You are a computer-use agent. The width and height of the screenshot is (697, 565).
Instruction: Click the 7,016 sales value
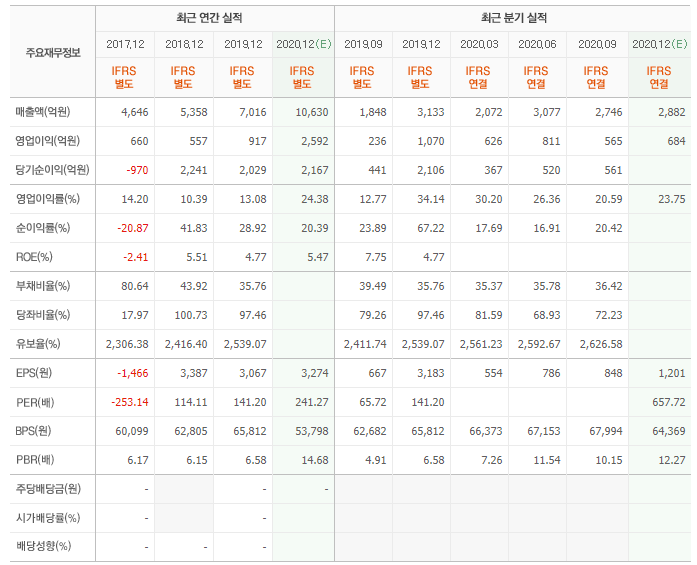pos(253,112)
